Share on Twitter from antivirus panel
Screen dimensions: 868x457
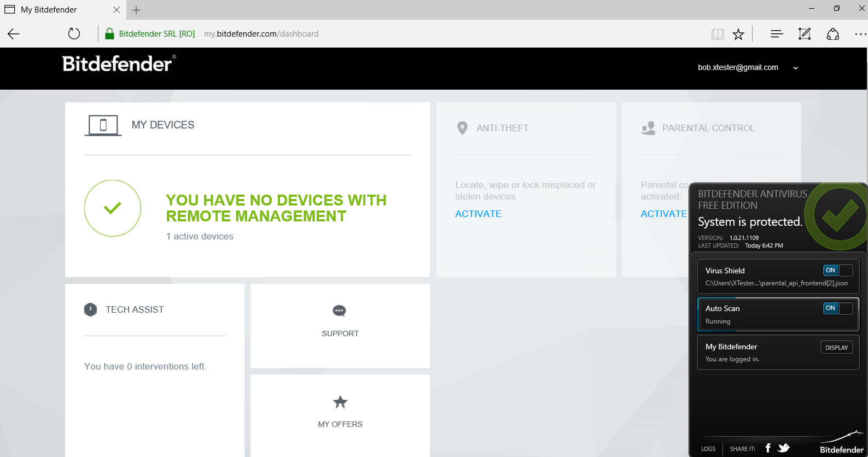pyautogui.click(x=784, y=448)
